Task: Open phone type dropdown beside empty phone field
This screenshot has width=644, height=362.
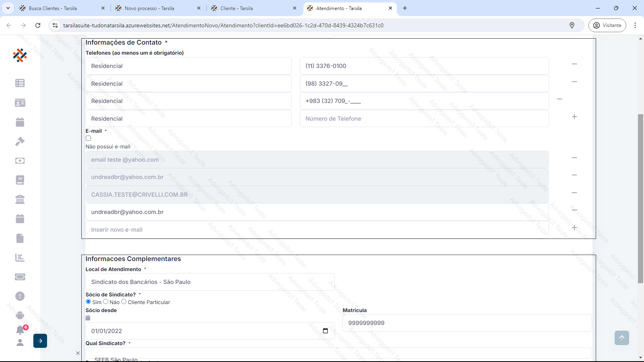Action: tap(188, 119)
